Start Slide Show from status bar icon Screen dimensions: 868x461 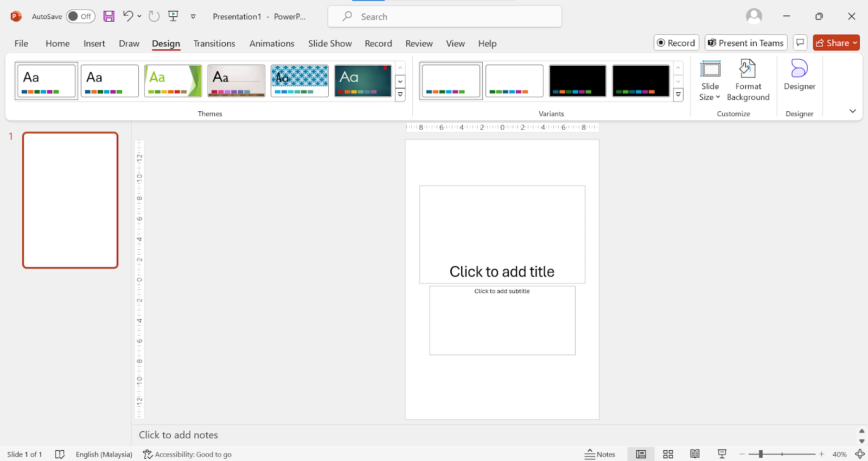pyautogui.click(x=722, y=454)
